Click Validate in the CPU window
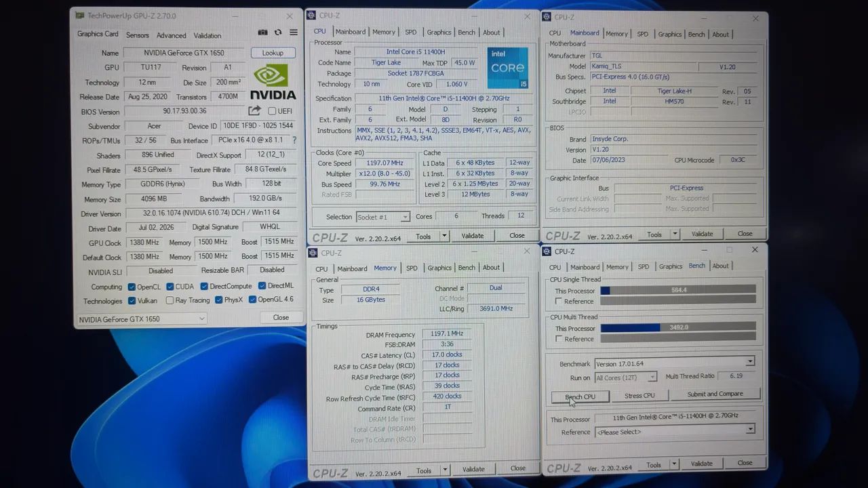 473,236
